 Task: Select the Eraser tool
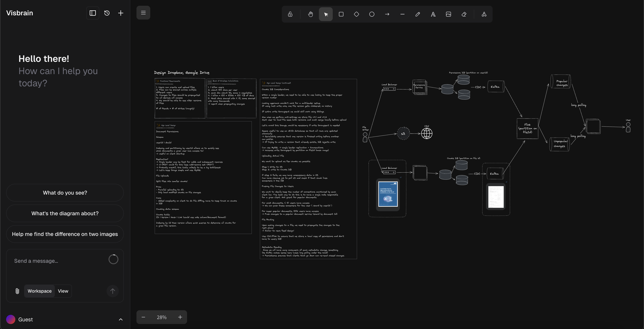tap(464, 14)
